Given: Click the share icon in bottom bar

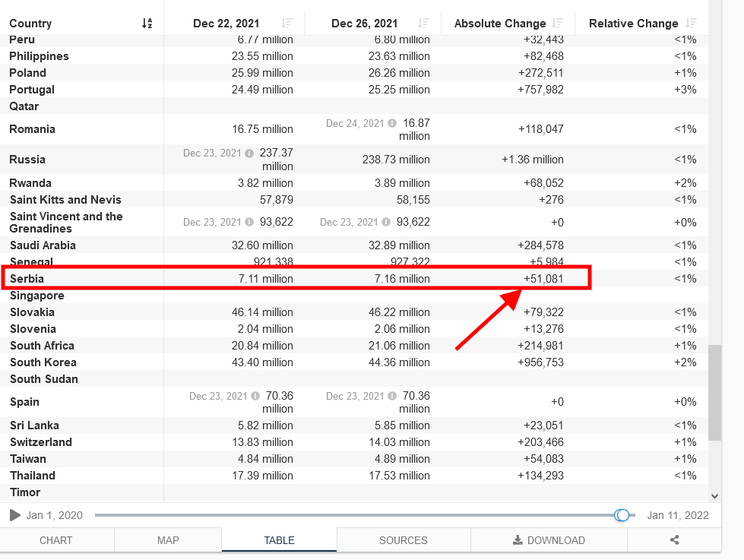Looking at the screenshot, I should click(674, 540).
